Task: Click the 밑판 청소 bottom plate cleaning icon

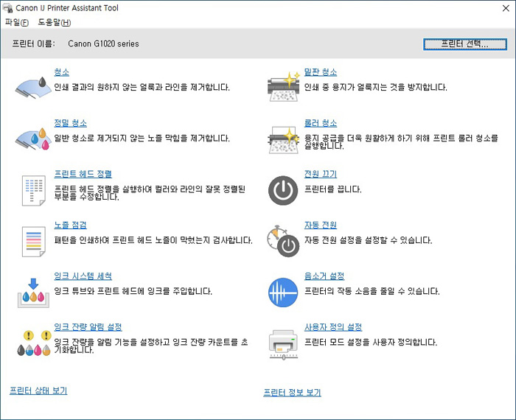Action: pyautogui.click(x=283, y=87)
